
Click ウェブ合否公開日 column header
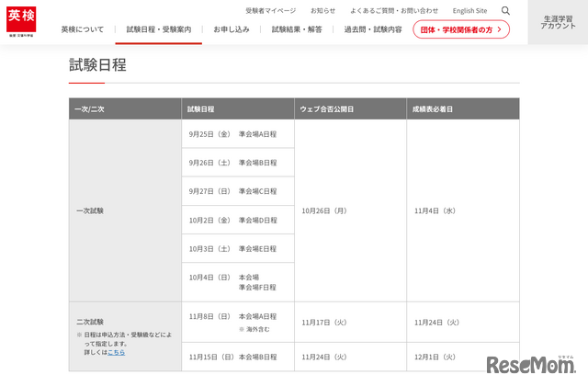pyautogui.click(x=350, y=108)
